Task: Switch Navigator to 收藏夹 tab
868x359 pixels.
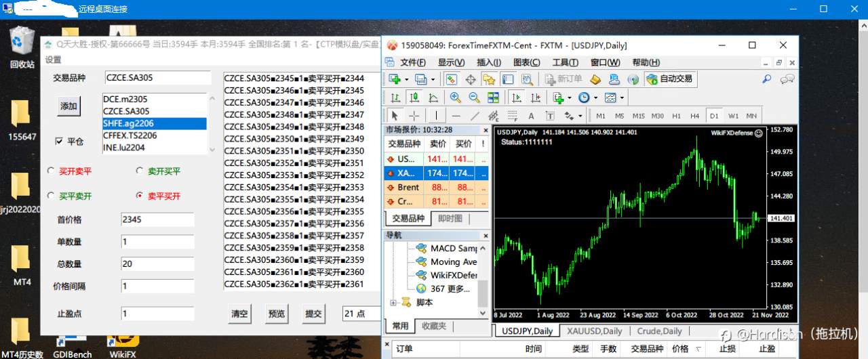Action: pos(434,326)
